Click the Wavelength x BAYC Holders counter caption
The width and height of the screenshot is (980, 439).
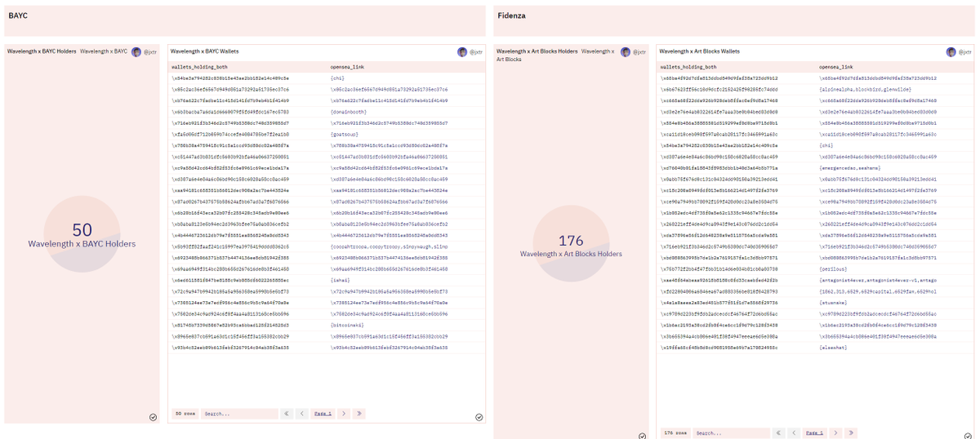click(x=82, y=244)
